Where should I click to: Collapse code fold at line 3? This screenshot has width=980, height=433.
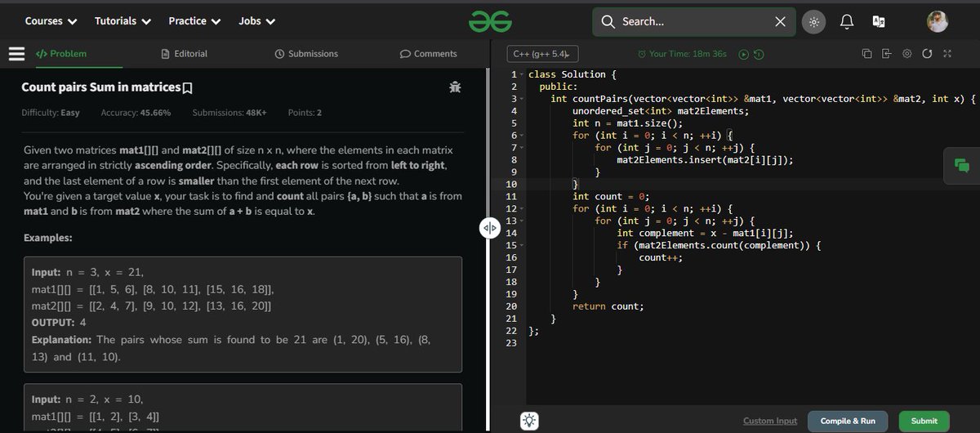click(x=522, y=99)
